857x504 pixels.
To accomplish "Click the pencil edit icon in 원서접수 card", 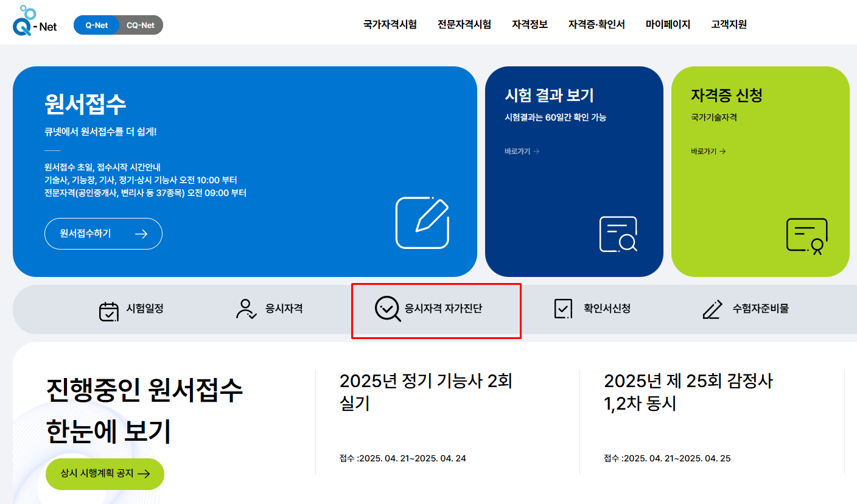I will click(x=422, y=222).
